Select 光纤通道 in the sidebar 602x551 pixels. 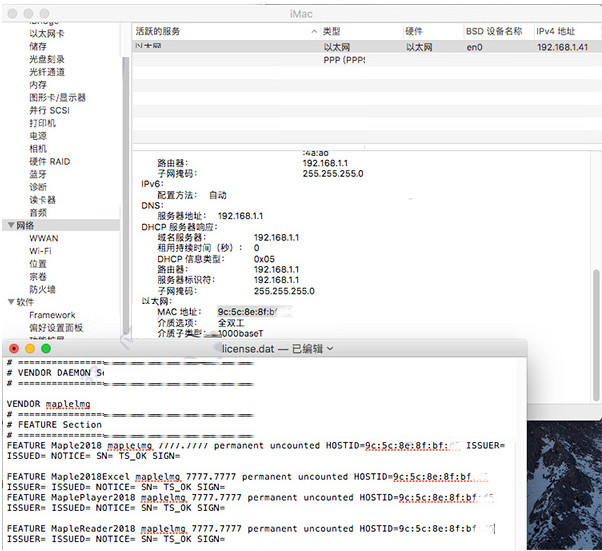[47, 72]
